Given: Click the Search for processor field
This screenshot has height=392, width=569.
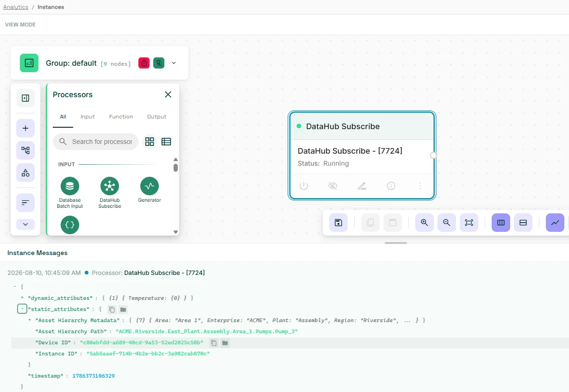Looking at the screenshot, I should [96, 142].
